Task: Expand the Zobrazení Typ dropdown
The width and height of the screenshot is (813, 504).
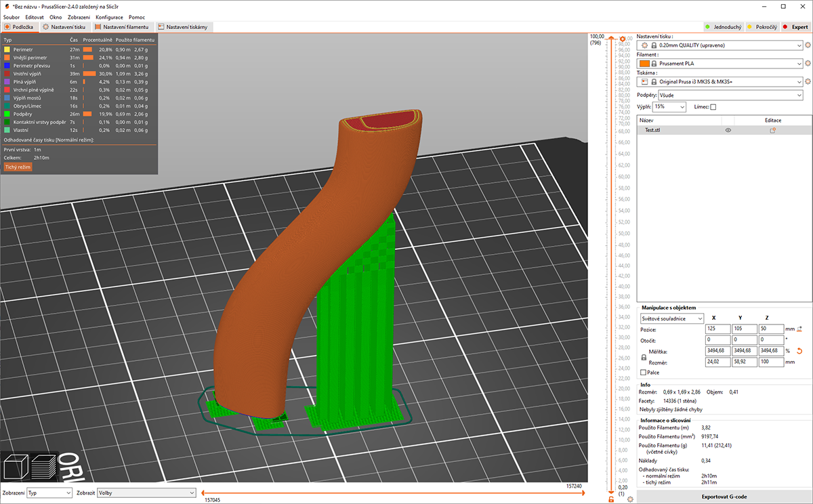Action: click(x=49, y=493)
